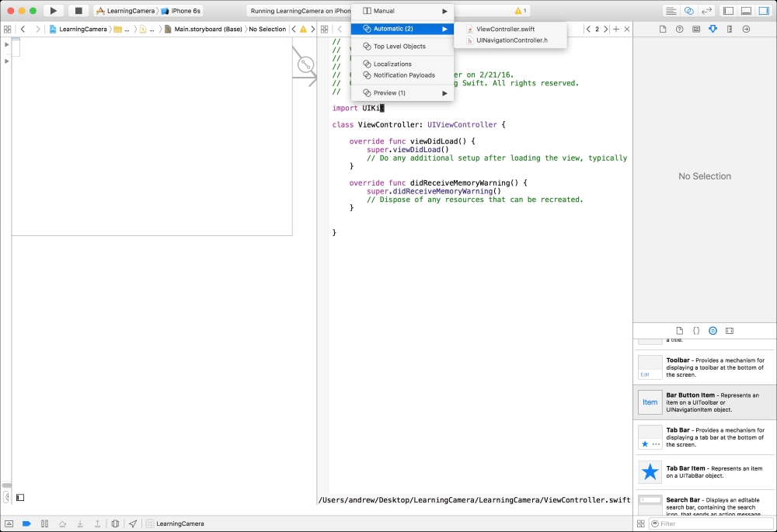Toggle the Debug area visibility

(x=746, y=11)
